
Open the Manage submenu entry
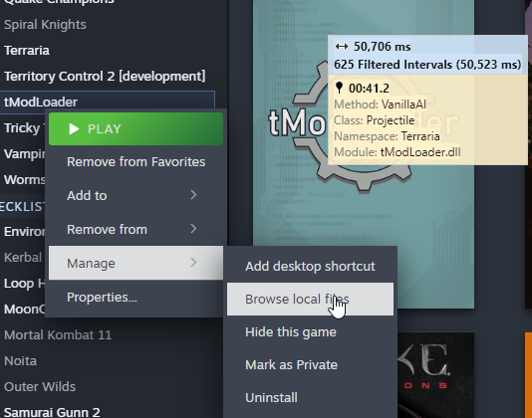point(135,263)
